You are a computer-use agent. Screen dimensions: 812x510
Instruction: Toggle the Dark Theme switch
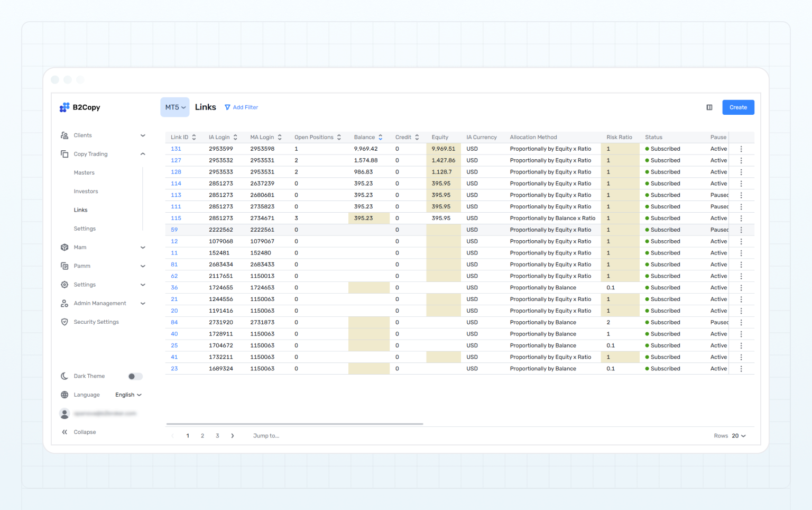(135, 377)
